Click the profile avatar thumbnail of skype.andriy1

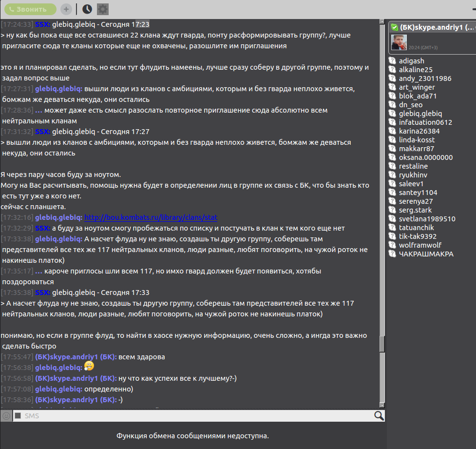[x=399, y=42]
